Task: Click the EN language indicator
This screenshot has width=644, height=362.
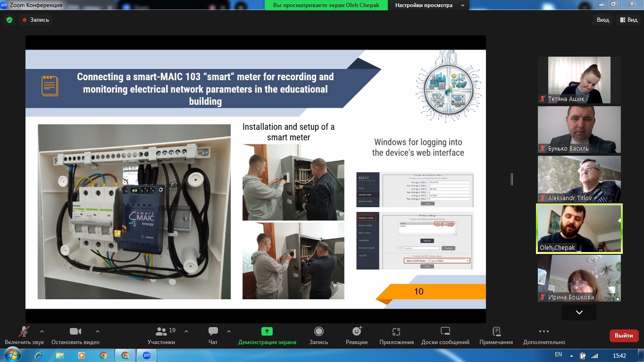Action: [558, 355]
